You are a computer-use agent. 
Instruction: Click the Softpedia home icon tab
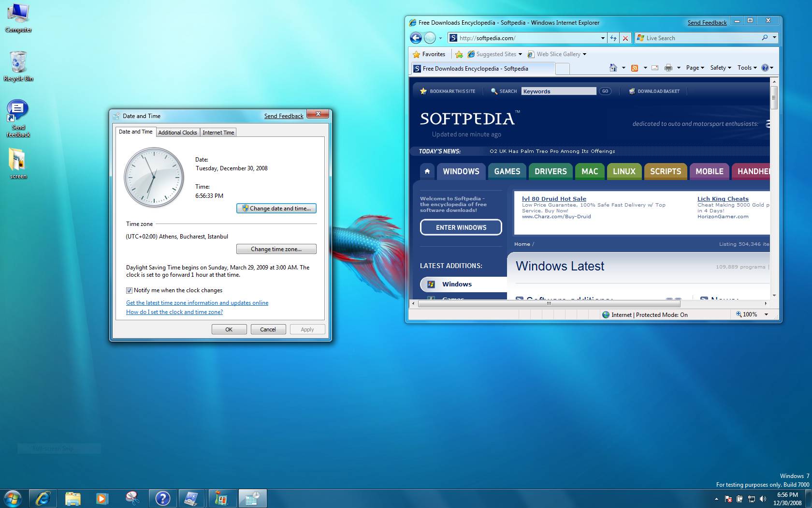(427, 171)
